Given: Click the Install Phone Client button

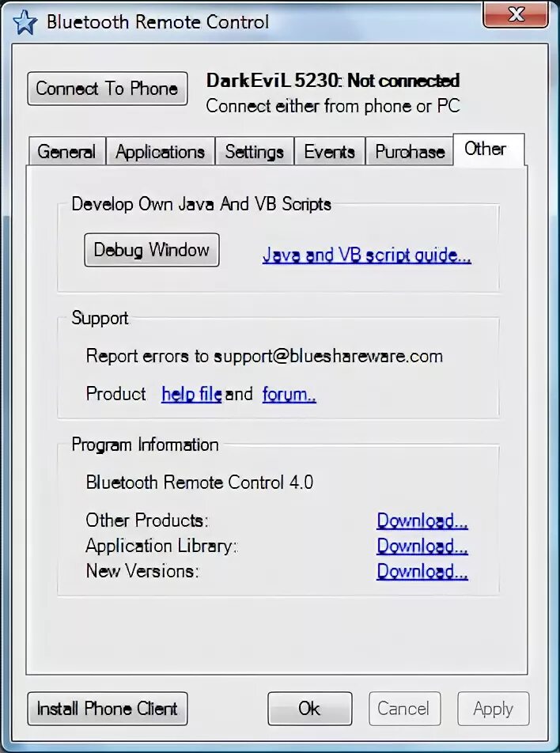Looking at the screenshot, I should (x=107, y=709).
